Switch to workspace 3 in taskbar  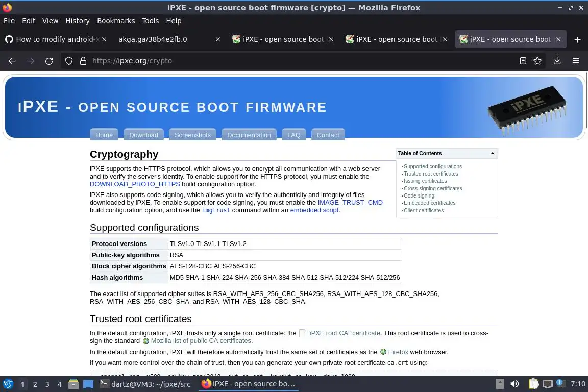(47, 384)
